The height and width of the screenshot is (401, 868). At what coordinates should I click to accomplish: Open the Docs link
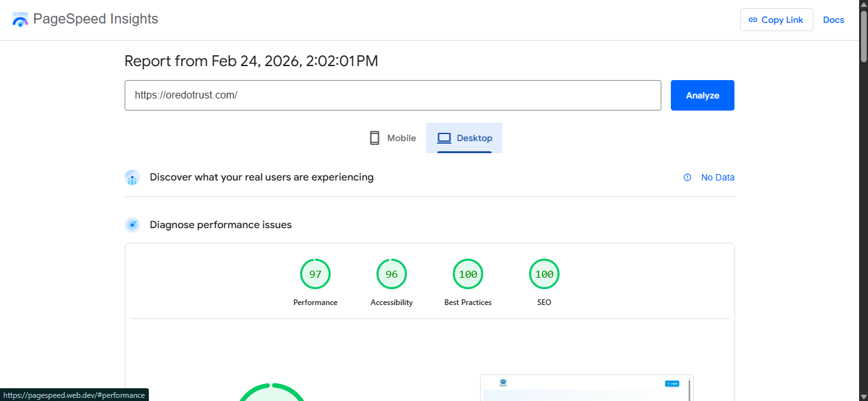pyautogui.click(x=834, y=20)
